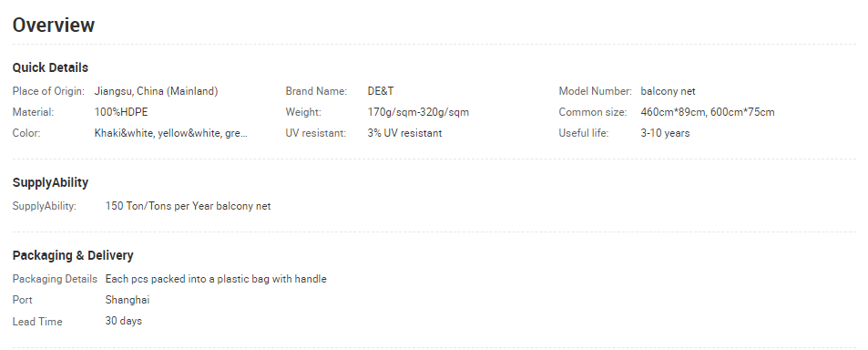
Task: Click the Place of Origin label
Action: tap(48, 91)
